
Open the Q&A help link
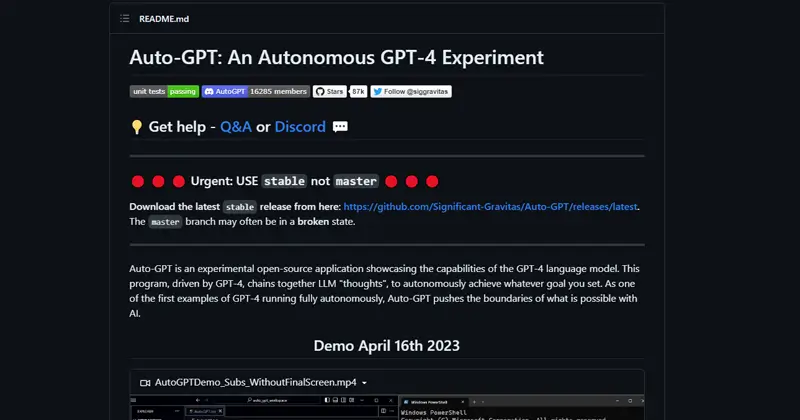pos(236,127)
